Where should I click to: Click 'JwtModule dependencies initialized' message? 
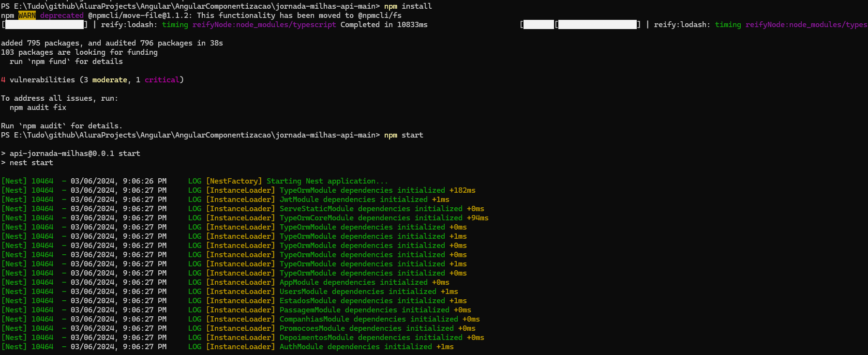tap(354, 200)
